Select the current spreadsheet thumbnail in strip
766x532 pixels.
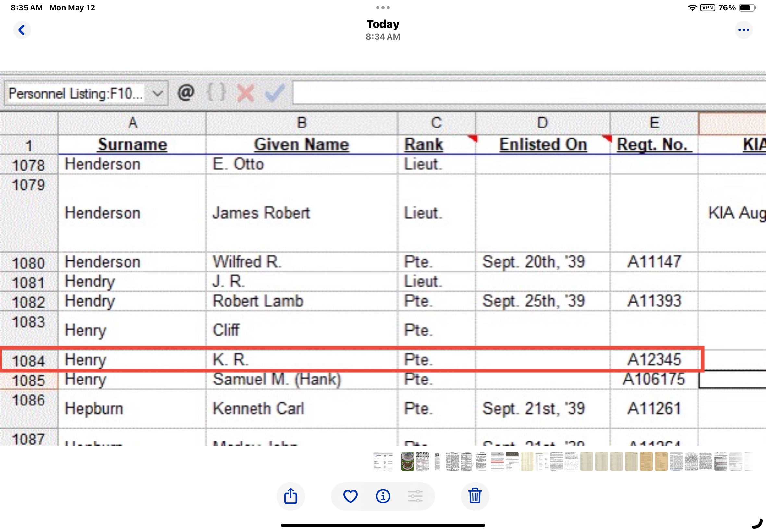383,461
